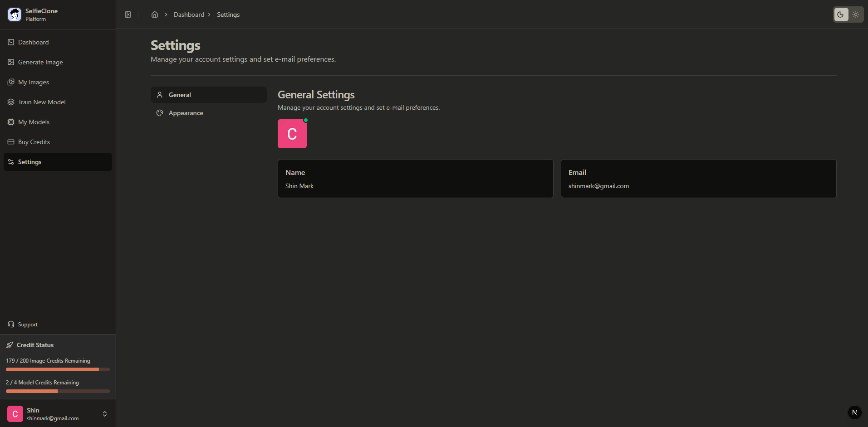Click 2 / 4 Model Credits Remaining text
Image resolution: width=868 pixels, height=427 pixels.
click(x=42, y=383)
